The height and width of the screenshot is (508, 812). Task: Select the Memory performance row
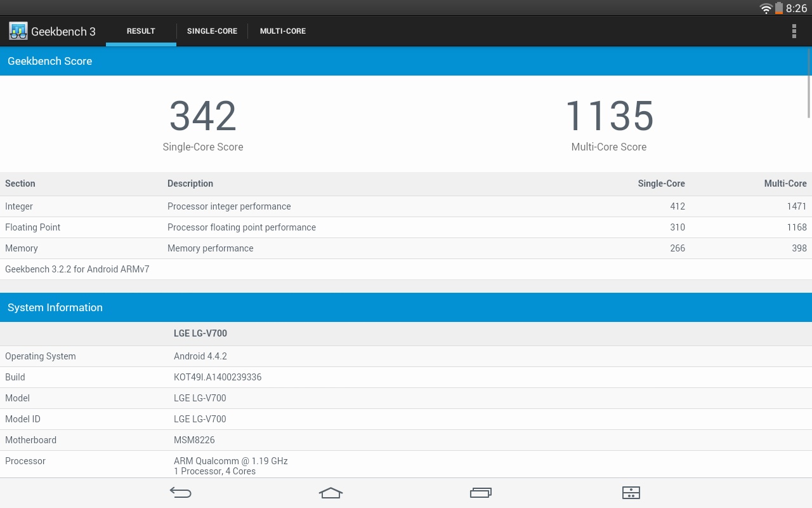pos(406,248)
